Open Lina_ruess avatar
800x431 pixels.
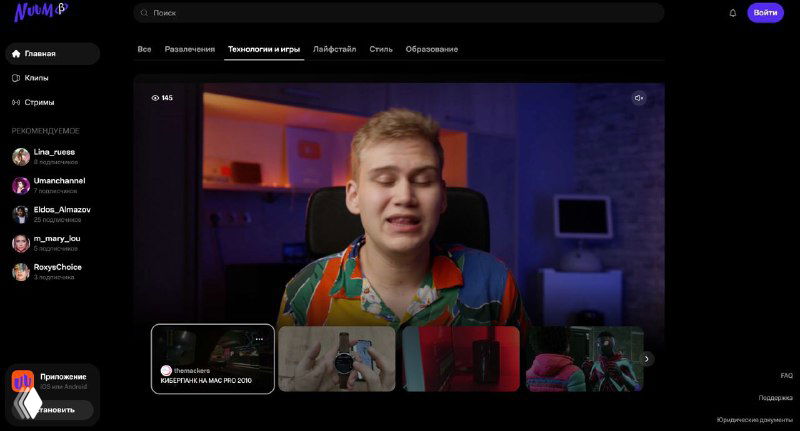click(21, 157)
